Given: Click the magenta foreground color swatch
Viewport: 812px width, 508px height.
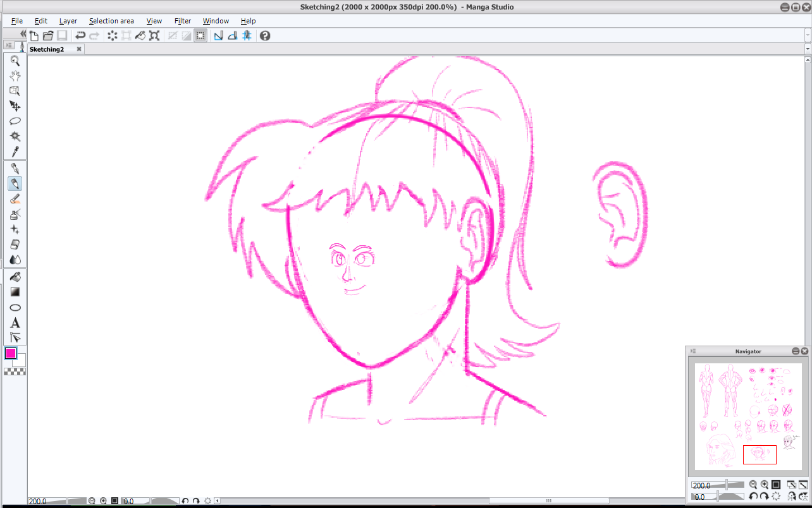Looking at the screenshot, I should (x=11, y=353).
